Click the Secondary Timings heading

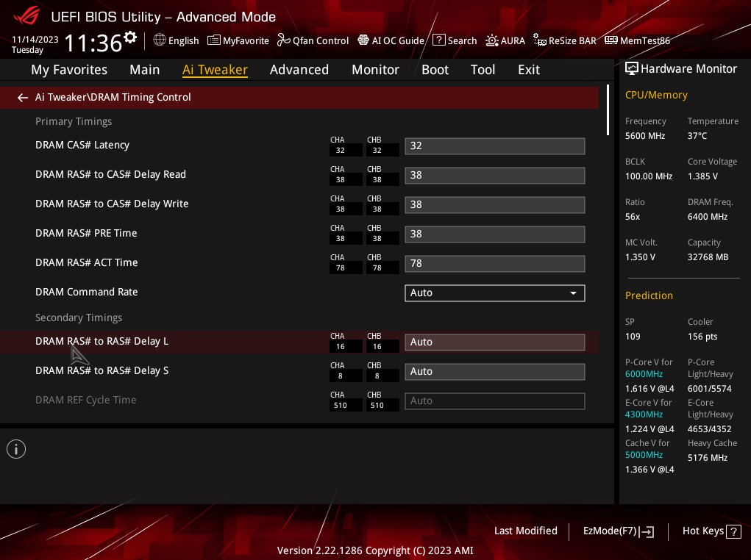click(79, 317)
